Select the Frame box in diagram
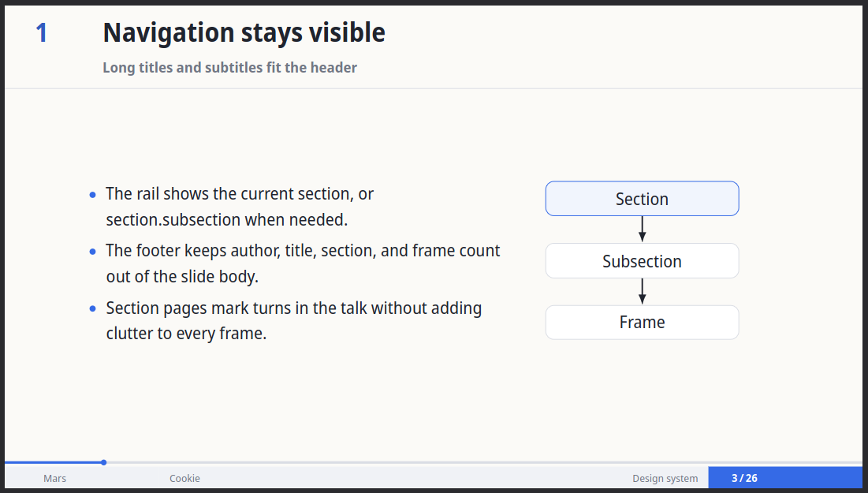This screenshot has height=493, width=868. coord(643,323)
